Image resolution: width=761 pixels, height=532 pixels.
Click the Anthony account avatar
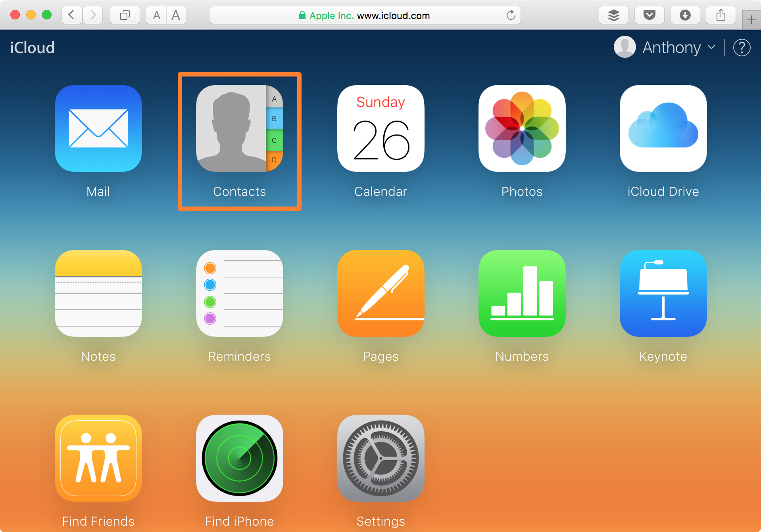[x=625, y=47]
